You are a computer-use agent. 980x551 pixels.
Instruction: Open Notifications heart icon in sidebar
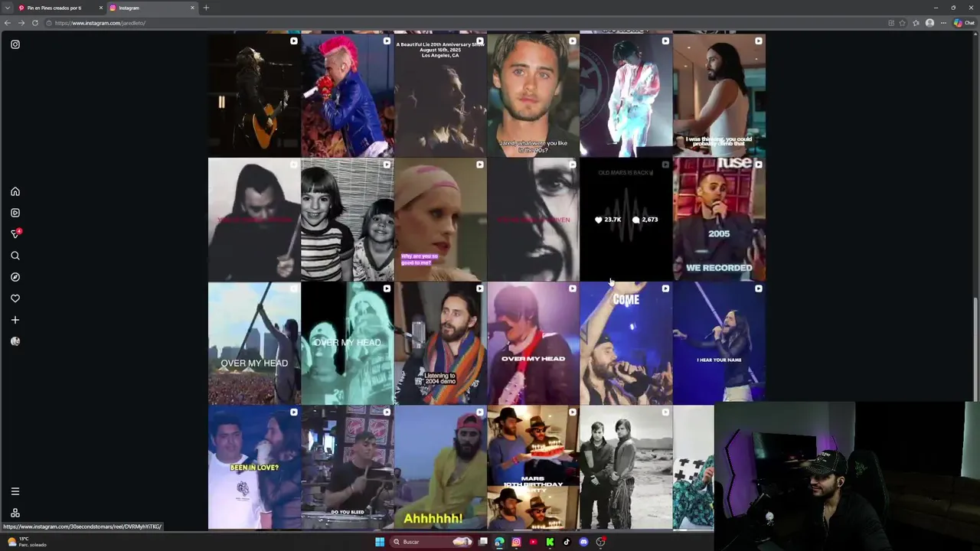tap(15, 298)
